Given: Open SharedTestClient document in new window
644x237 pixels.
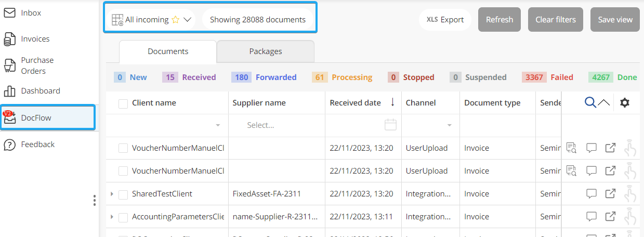Looking at the screenshot, I should coord(610,194).
